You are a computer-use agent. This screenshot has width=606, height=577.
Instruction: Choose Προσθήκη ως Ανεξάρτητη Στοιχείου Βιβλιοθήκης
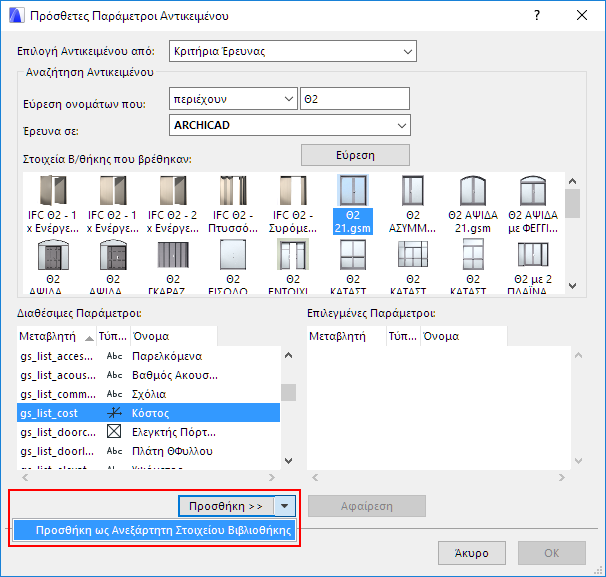[x=155, y=530]
